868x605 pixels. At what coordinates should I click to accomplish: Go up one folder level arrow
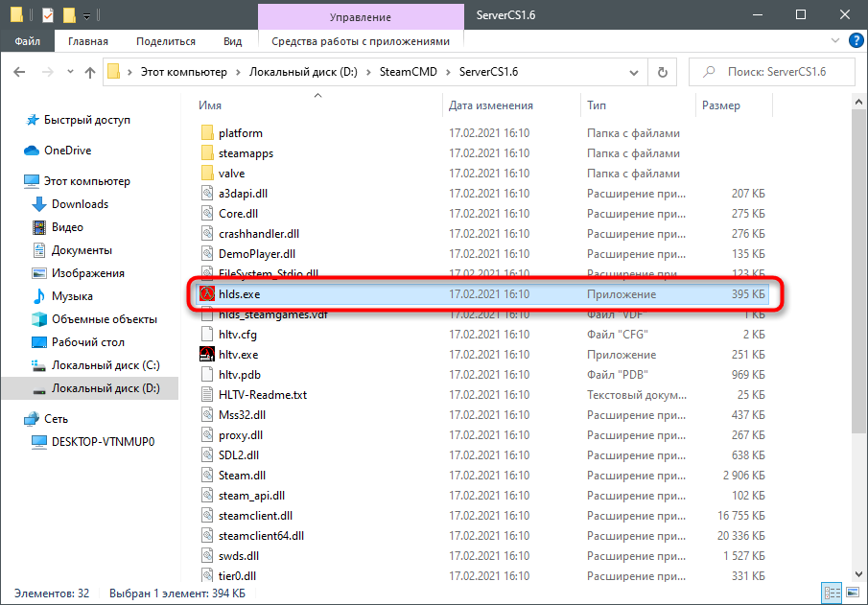point(90,72)
